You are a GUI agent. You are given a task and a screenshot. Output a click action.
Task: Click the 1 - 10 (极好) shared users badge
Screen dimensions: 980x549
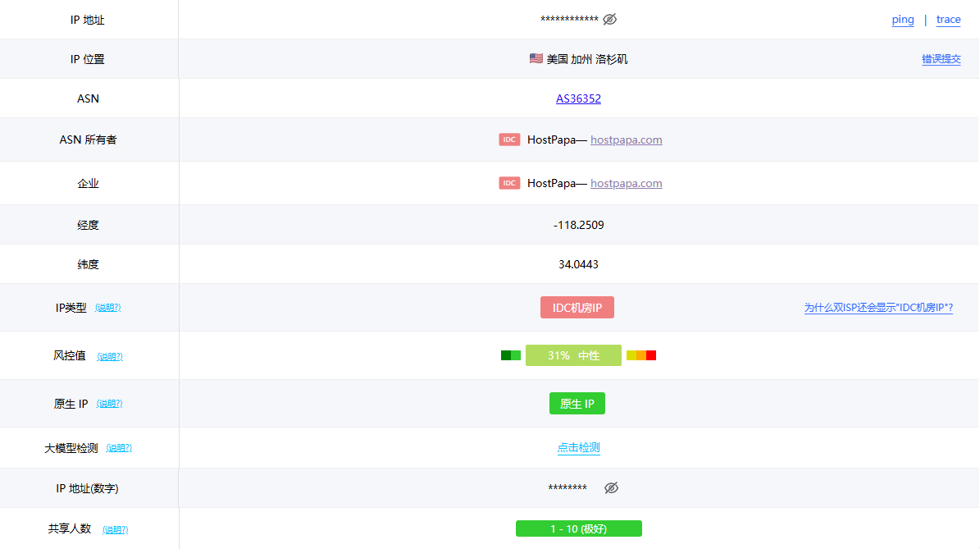pos(578,528)
